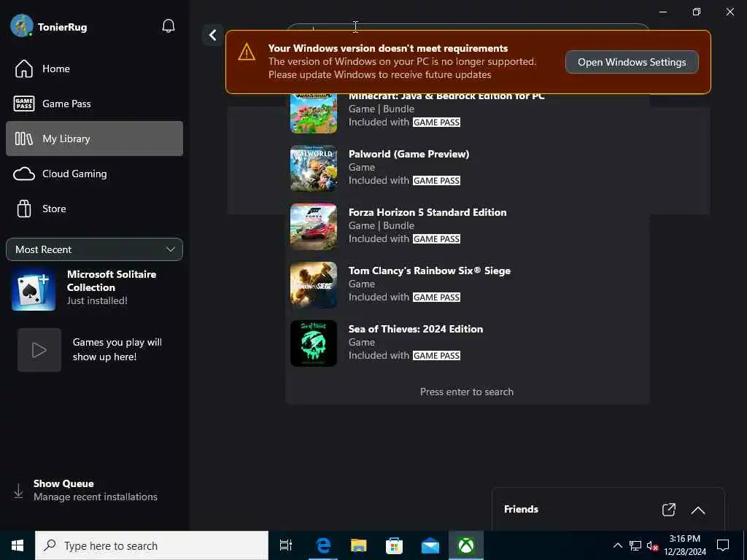Select Tom Clancy's Rainbow Six Siege
This screenshot has height=560, width=747.
pyautogui.click(x=468, y=284)
